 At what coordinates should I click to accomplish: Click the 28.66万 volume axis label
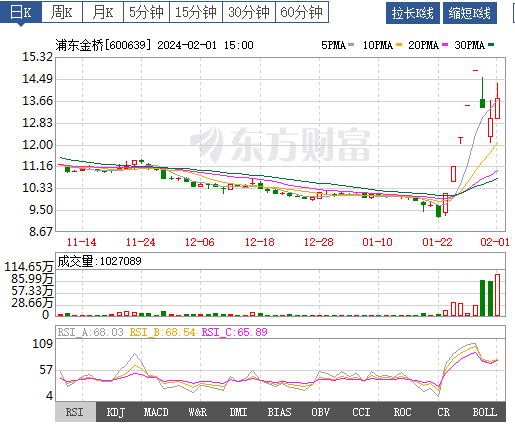pyautogui.click(x=32, y=303)
